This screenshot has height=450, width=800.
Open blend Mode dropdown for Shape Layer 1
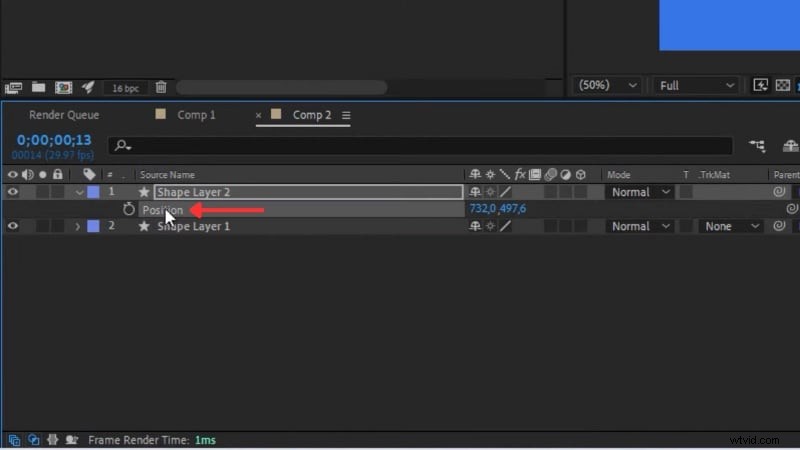coord(640,226)
